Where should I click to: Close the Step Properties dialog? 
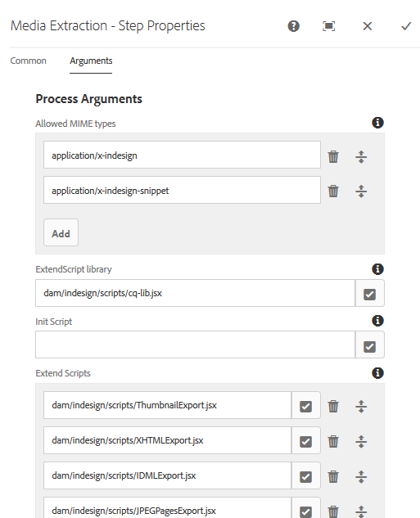[368, 26]
